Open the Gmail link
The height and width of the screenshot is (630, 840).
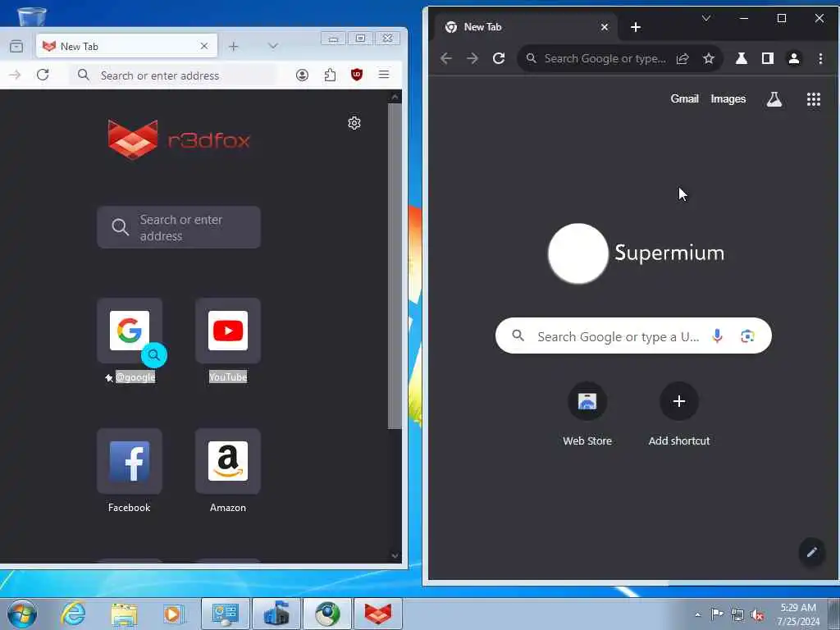click(x=685, y=98)
